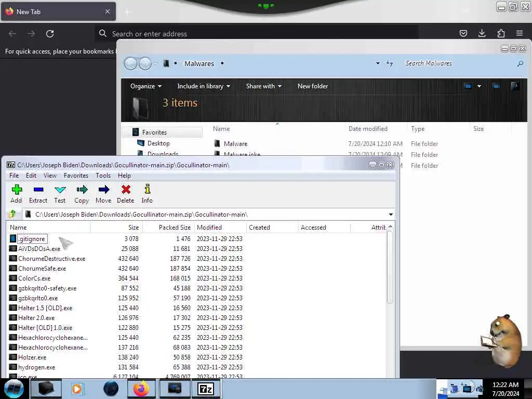Click the Delete icon in 7-Zip

126,189
